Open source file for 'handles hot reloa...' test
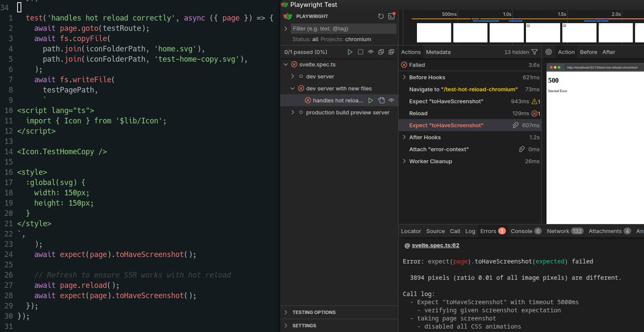This screenshot has height=332, width=644. point(381,100)
